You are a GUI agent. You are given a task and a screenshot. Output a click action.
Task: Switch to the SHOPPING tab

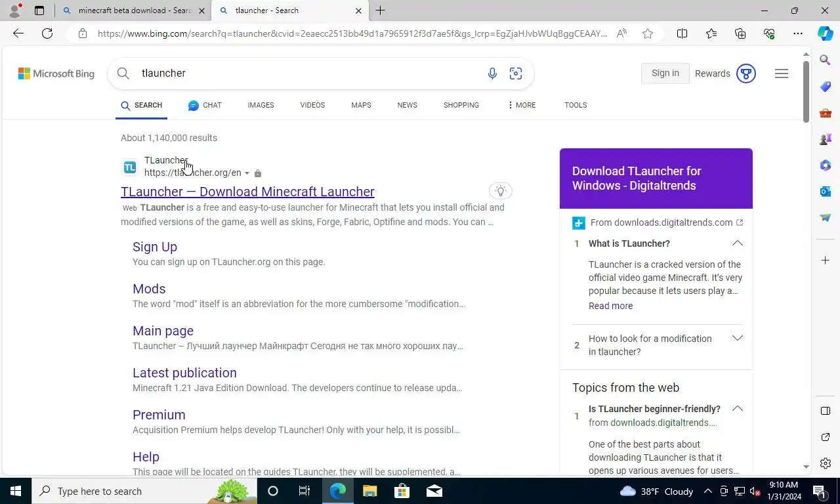click(x=461, y=105)
